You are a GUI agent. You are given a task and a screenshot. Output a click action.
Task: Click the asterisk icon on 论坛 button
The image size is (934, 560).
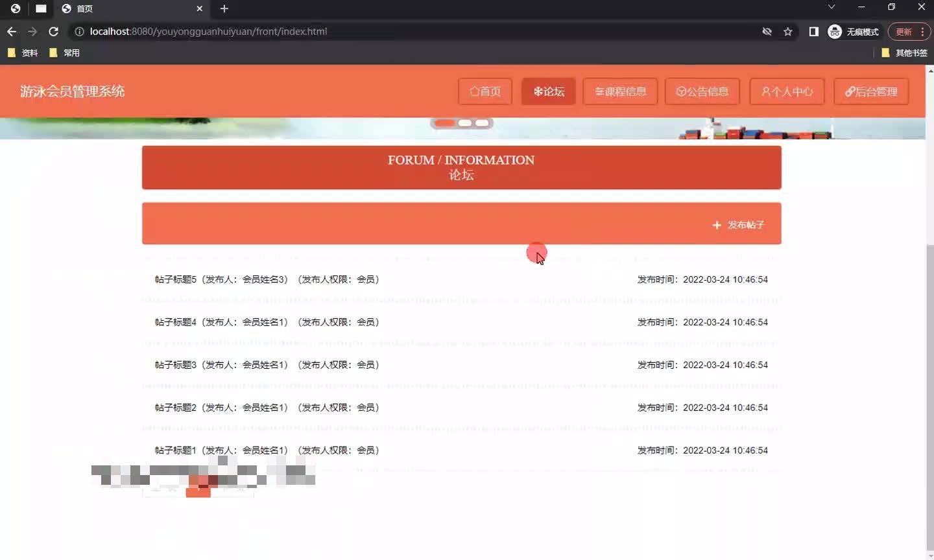(x=537, y=91)
